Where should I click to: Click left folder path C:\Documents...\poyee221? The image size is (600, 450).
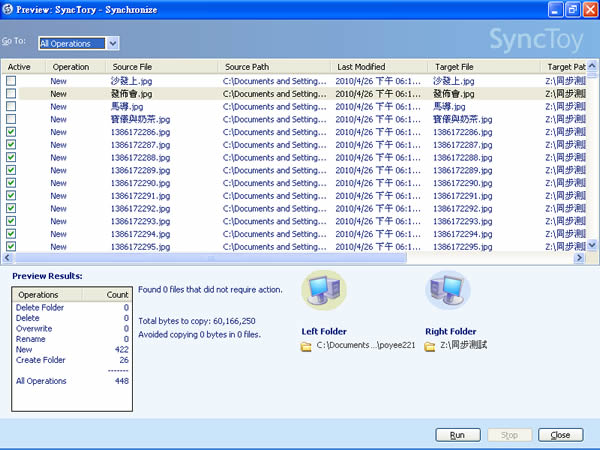(366, 345)
